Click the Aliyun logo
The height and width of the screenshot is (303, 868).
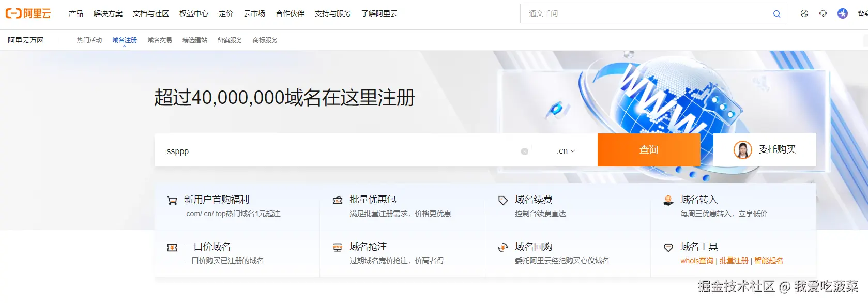click(28, 13)
